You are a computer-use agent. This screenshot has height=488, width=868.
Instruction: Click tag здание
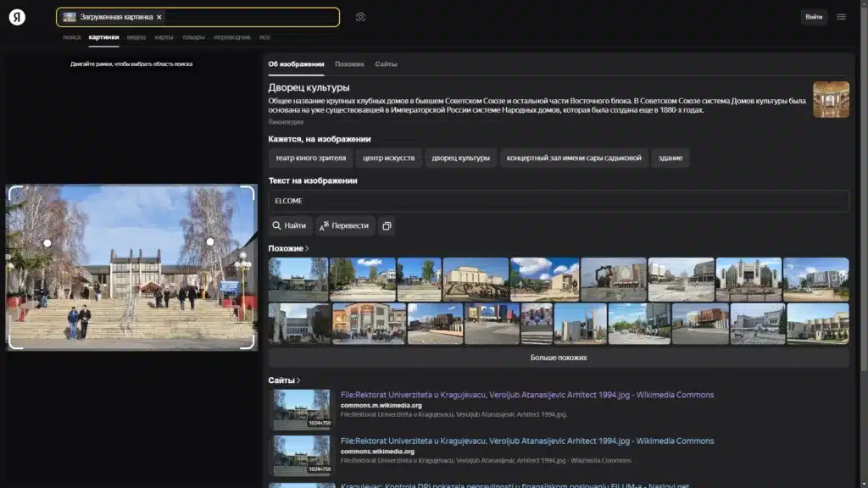point(670,158)
